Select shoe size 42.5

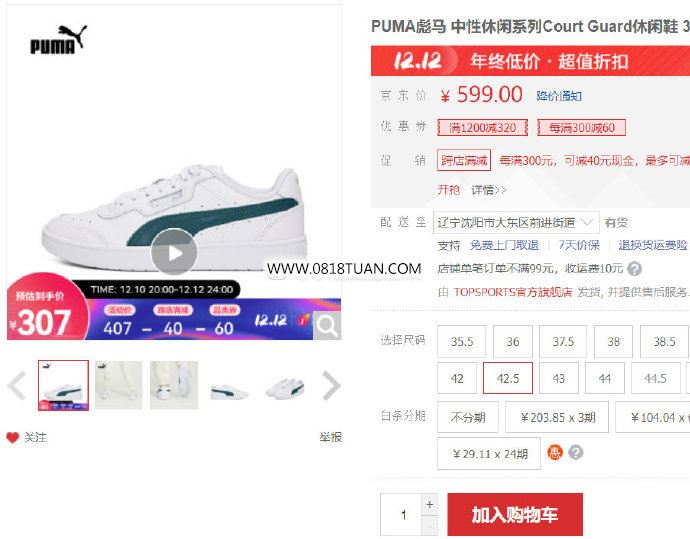(x=508, y=378)
